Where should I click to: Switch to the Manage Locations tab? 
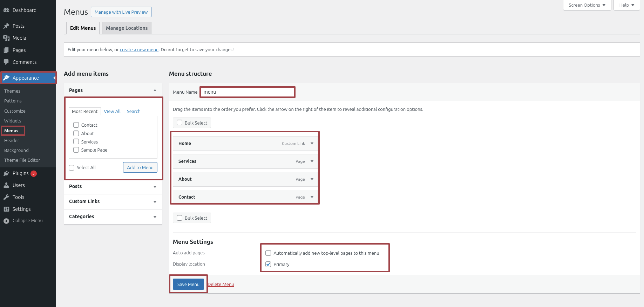tap(127, 28)
